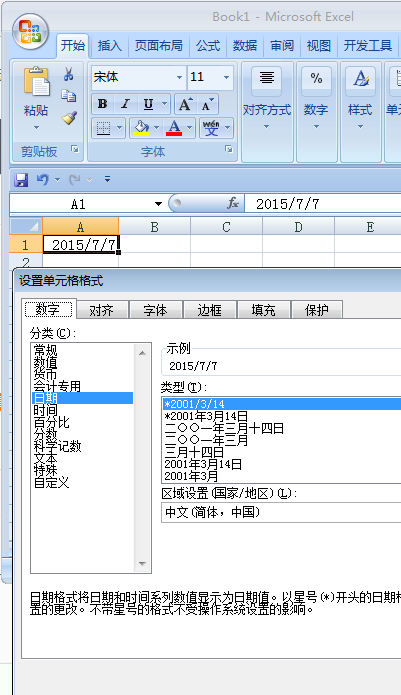Open the underline style dropdown arrow
401x695 pixels.
pyautogui.click(x=164, y=104)
